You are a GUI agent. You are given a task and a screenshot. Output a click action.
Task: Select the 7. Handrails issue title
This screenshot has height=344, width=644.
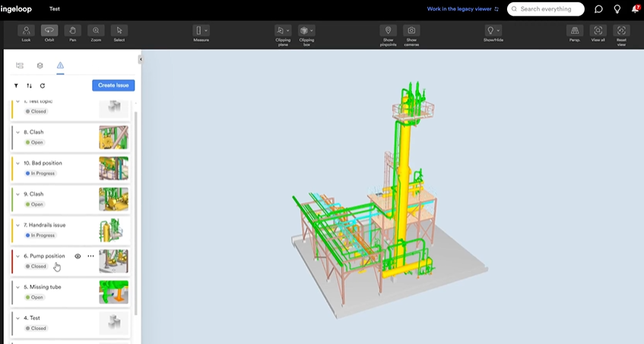[44, 225]
